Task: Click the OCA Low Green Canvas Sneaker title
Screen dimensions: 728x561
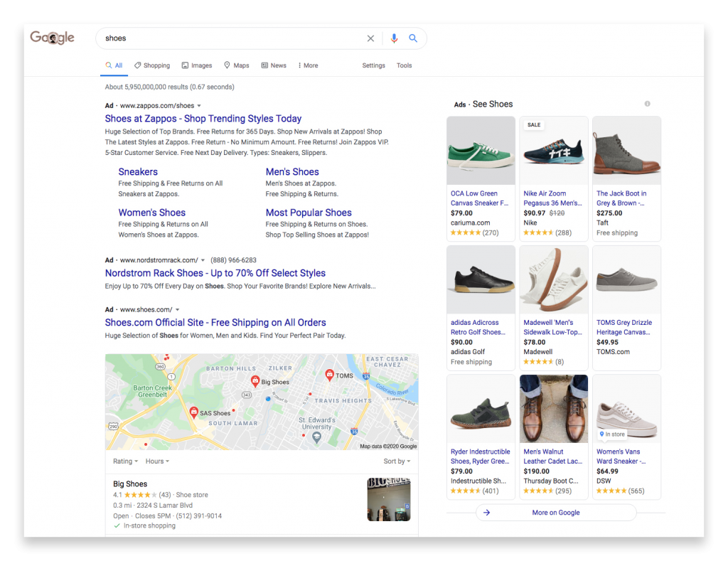Action: tap(479, 198)
